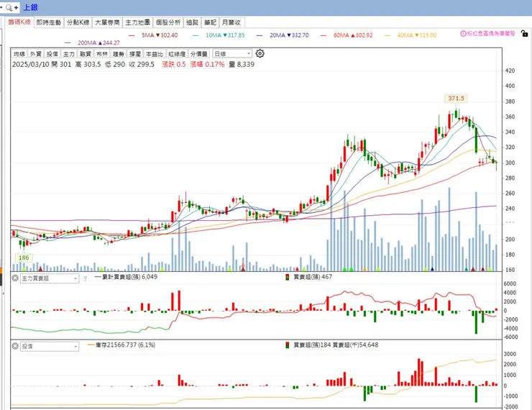Toggle the 融資 overlay button
The height and width of the screenshot is (410, 532).
85,54
